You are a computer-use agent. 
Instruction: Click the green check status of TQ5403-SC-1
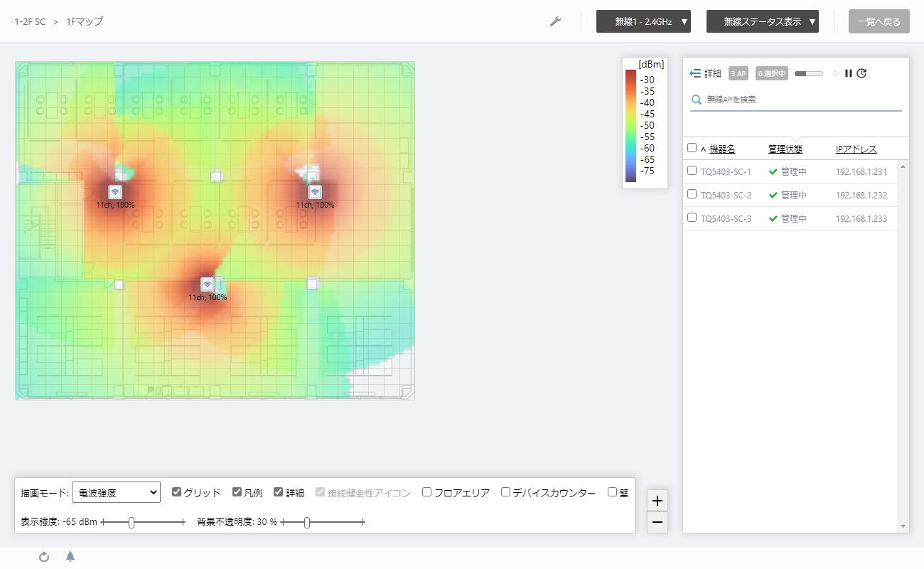point(773,171)
